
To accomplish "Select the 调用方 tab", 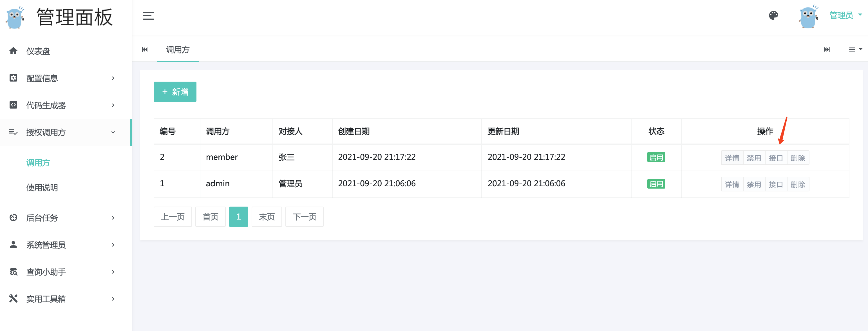I will [x=178, y=50].
